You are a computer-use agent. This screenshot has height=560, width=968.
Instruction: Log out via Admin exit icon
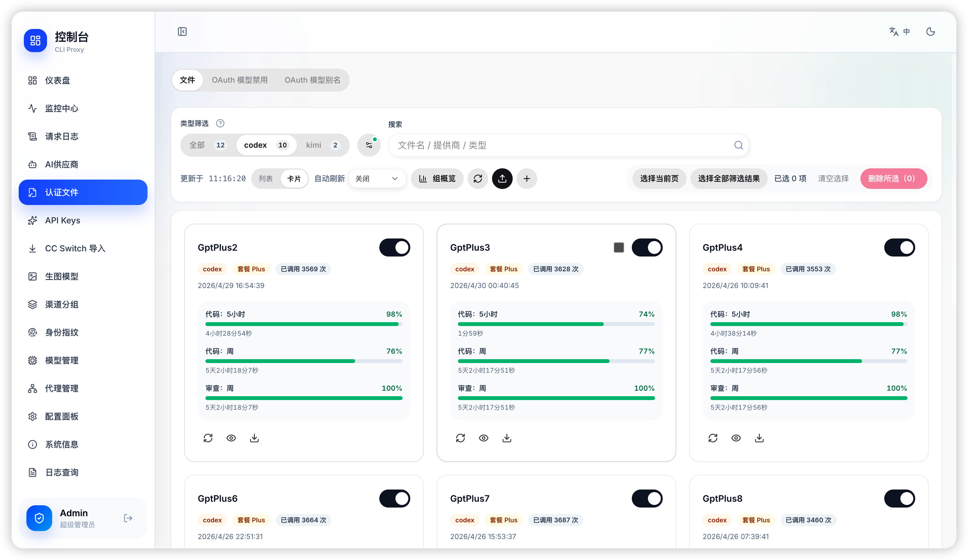tap(128, 518)
